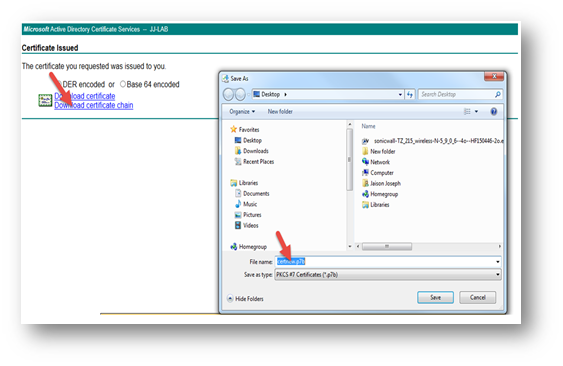The width and height of the screenshot is (563, 366).
Task: Click the Desktop address path box
Action: [327, 94]
